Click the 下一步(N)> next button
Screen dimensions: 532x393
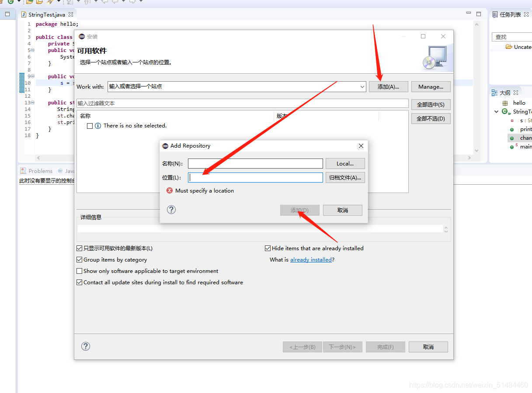pyautogui.click(x=342, y=347)
